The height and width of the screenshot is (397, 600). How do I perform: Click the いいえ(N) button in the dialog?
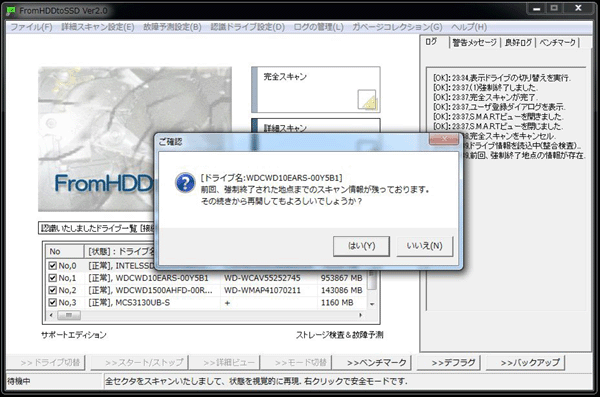[424, 246]
